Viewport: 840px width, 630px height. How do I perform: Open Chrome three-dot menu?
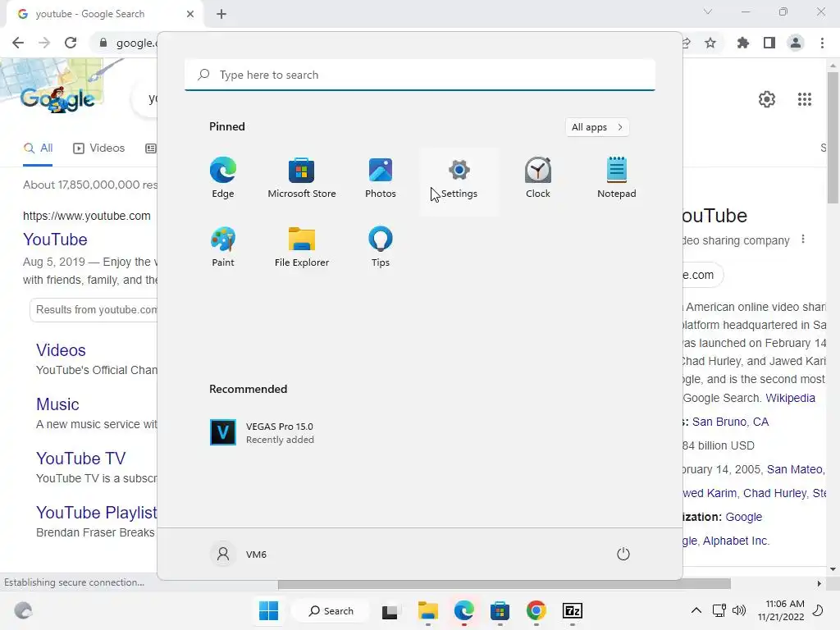point(822,43)
